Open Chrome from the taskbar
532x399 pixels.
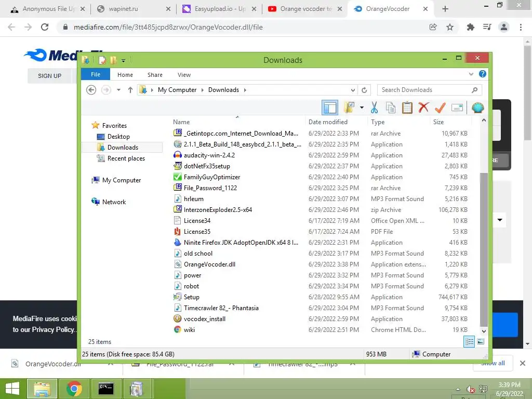pyautogui.click(x=74, y=389)
